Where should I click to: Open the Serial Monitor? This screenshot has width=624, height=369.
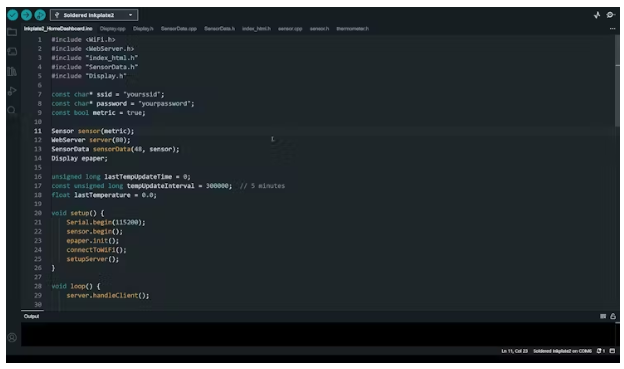pyautogui.click(x=610, y=15)
